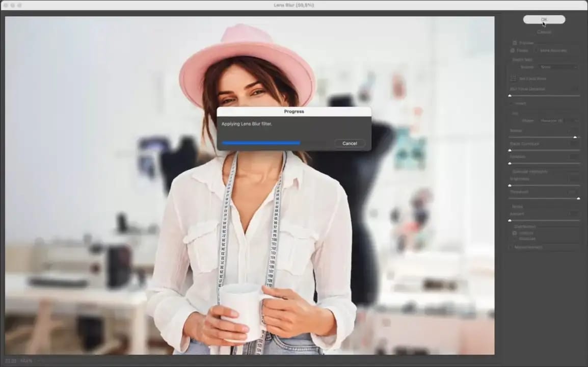Click the Rotation value field

coord(574,156)
